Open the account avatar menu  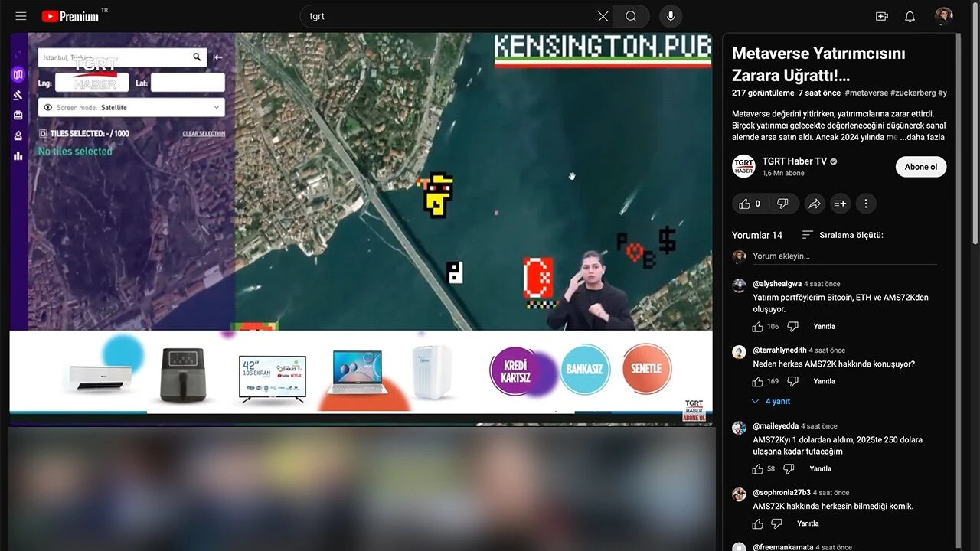[943, 16]
